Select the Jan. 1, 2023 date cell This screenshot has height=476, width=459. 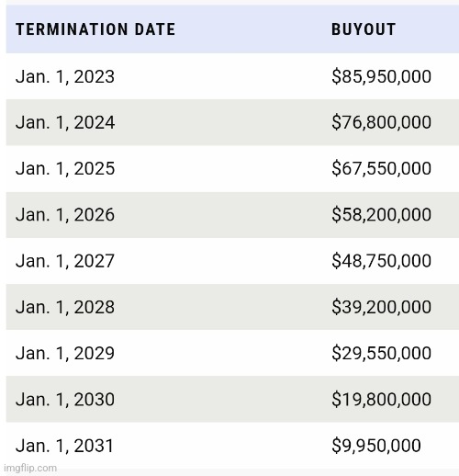(65, 76)
